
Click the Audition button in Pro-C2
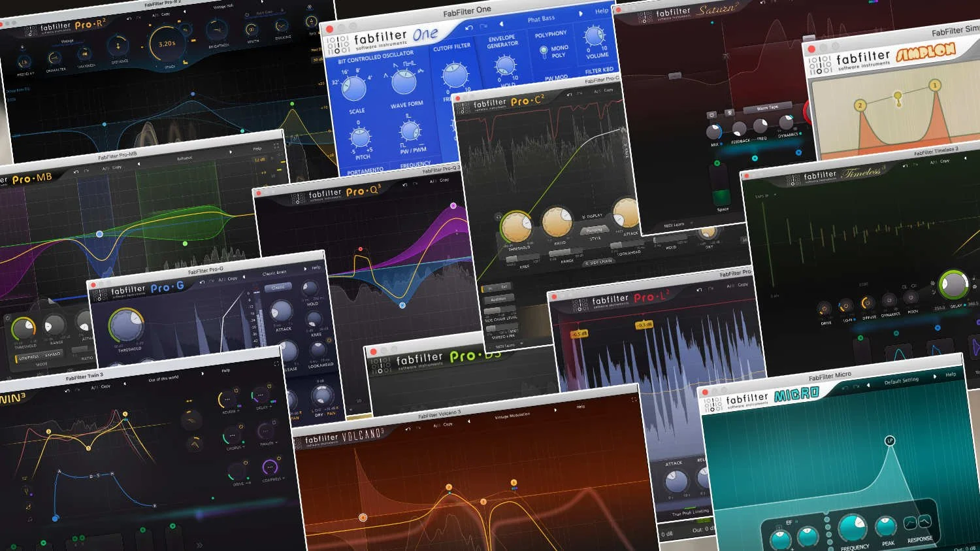[499, 299]
